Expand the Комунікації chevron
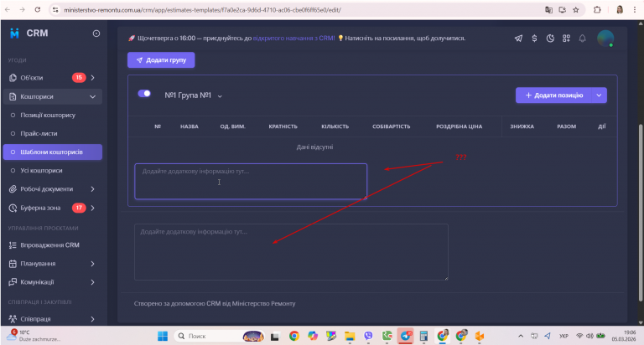644x345 pixels. [x=92, y=282]
